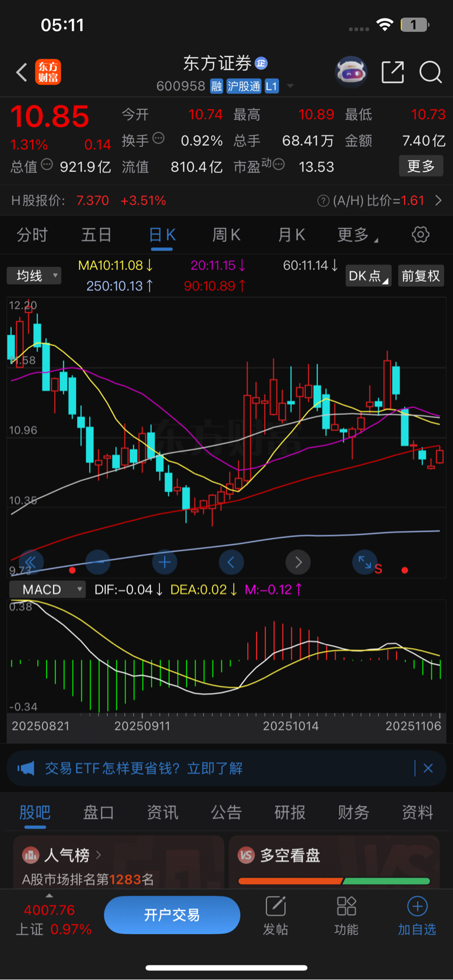Tap the H股报价 7.370 value
453x980 pixels.
[93, 200]
